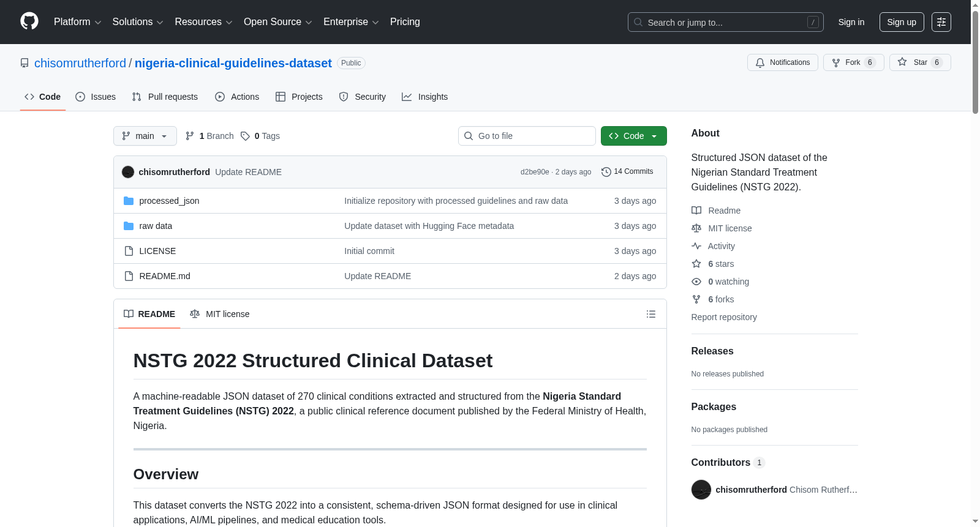Open the processed_json folder
The image size is (980, 527).
click(169, 201)
